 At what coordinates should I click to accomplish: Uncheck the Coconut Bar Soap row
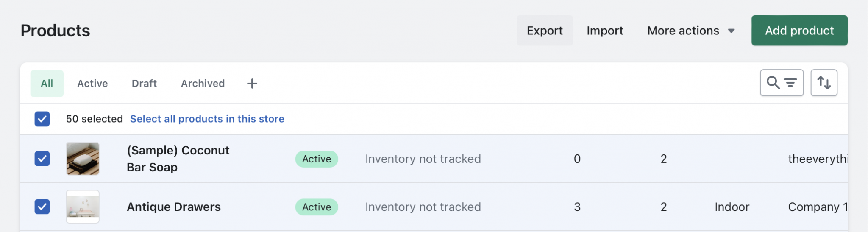(42, 159)
